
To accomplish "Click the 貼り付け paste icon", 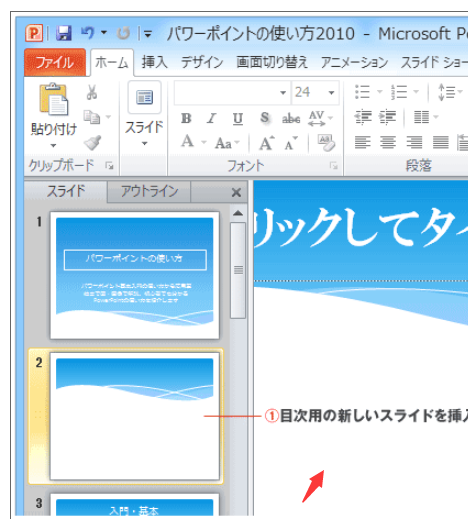I will 54,99.
